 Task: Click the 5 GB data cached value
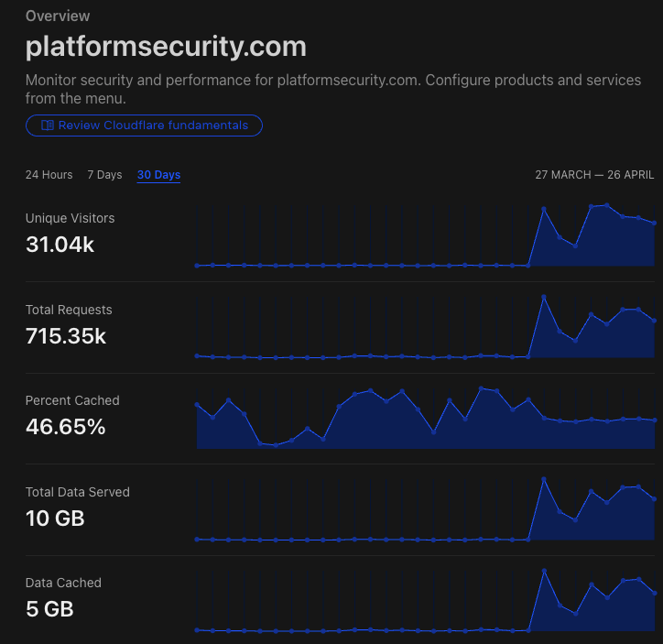tap(49, 609)
